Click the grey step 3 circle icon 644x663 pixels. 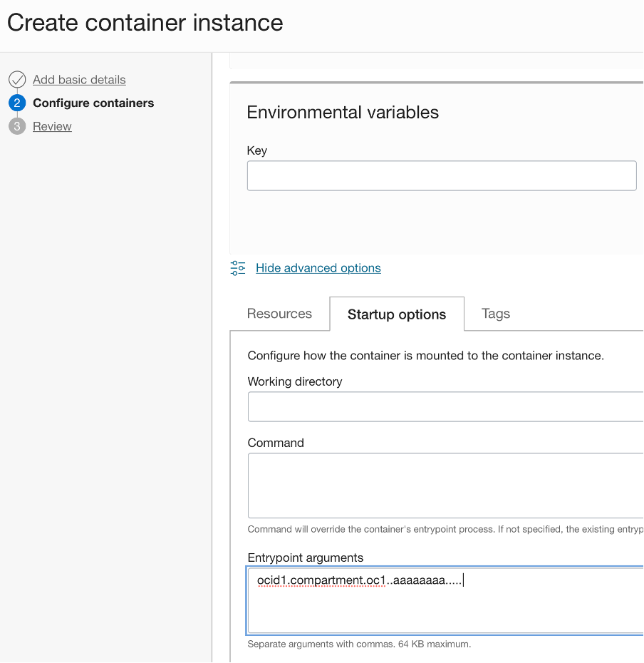(19, 126)
